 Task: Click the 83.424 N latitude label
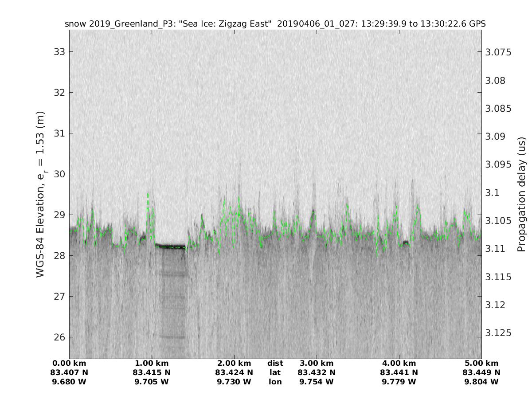(234, 372)
